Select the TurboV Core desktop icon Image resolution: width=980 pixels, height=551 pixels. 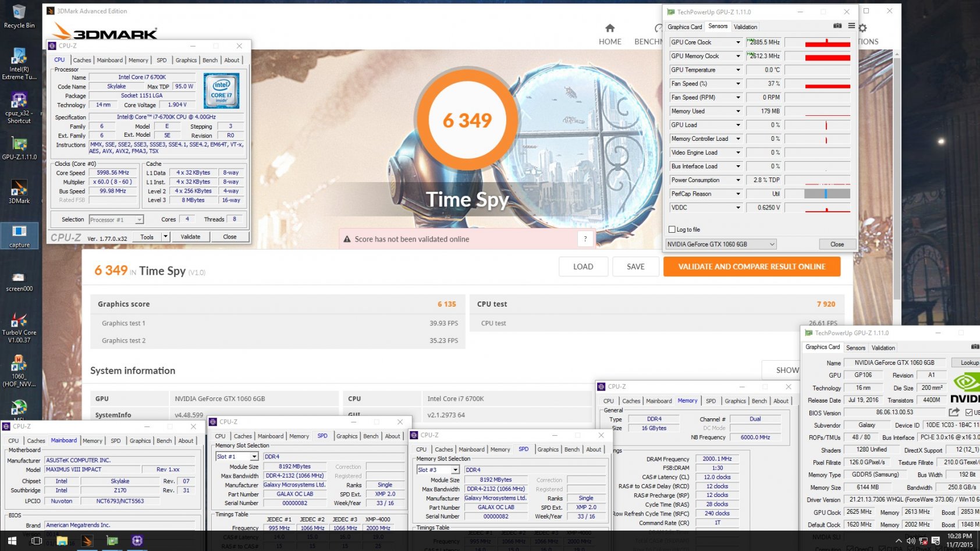[19, 327]
